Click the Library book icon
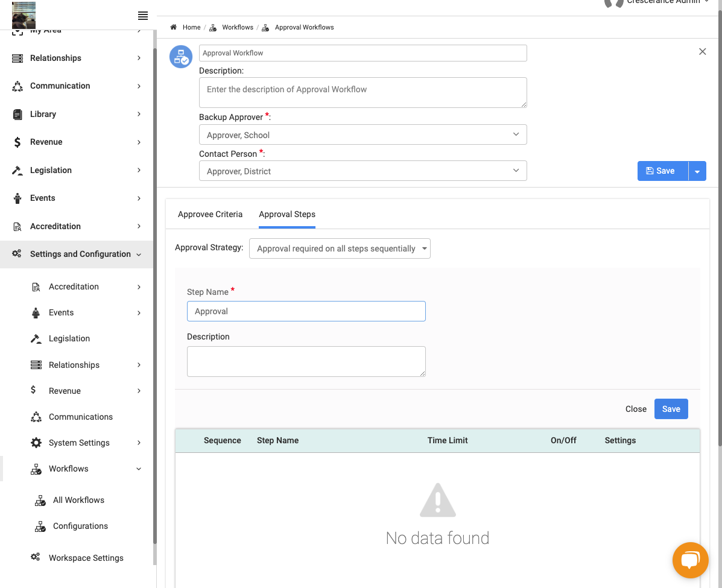722x588 pixels. tap(17, 114)
